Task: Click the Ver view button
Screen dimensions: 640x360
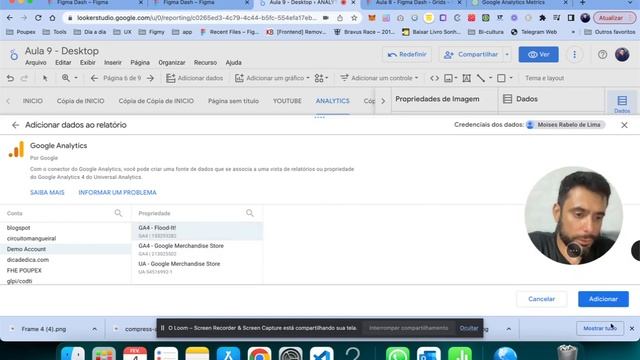Action: (538, 54)
